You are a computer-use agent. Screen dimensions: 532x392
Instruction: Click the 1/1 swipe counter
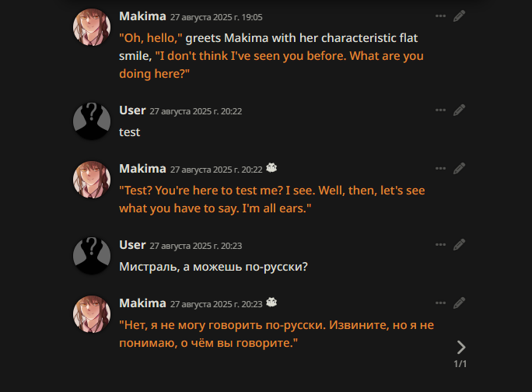point(460,363)
